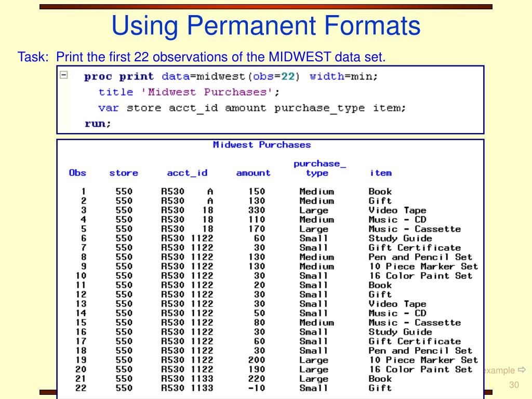This screenshot has width=532, height=399.
Task: Click the item column header
Action: (381, 173)
